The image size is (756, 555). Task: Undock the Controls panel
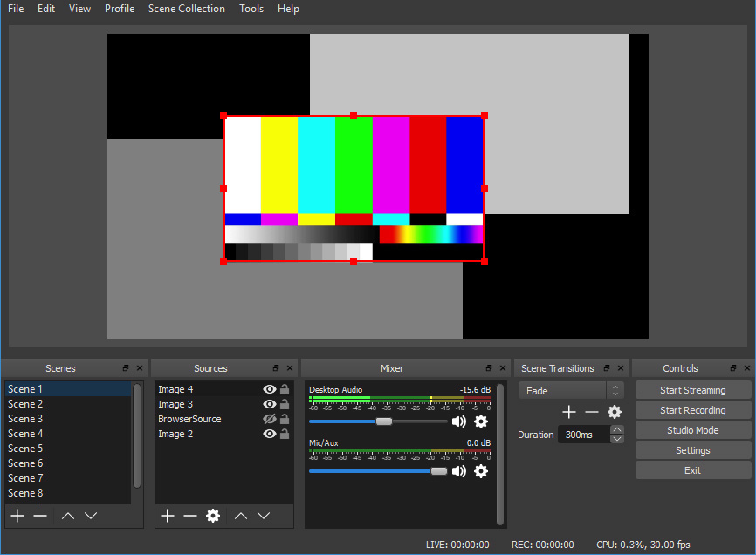tap(733, 368)
